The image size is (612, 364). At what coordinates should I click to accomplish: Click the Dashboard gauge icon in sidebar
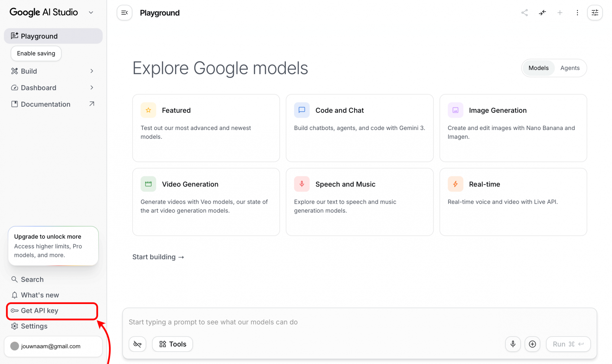15,88
